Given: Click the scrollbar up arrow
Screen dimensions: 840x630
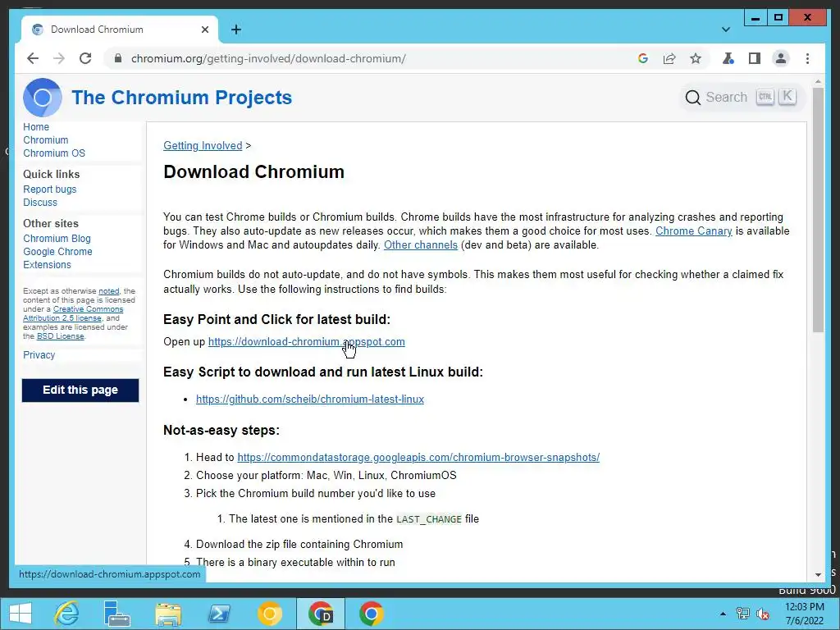Looking at the screenshot, I should (818, 82).
